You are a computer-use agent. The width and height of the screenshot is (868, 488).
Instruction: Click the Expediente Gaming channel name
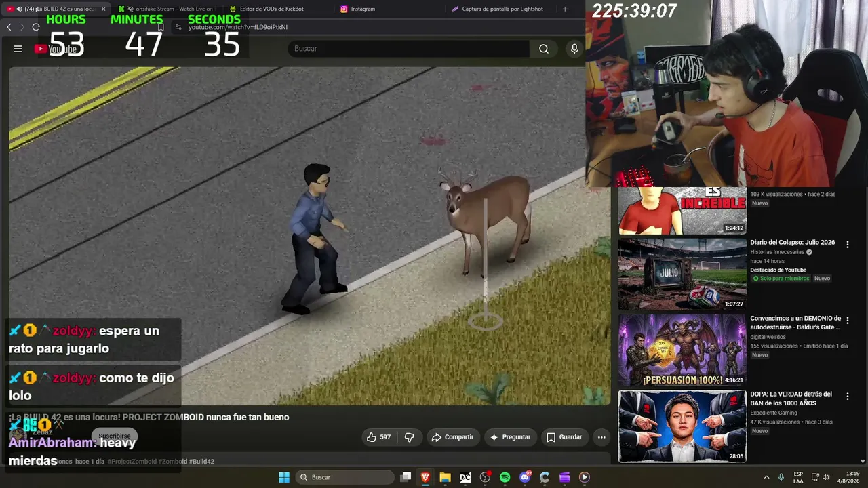774,413
